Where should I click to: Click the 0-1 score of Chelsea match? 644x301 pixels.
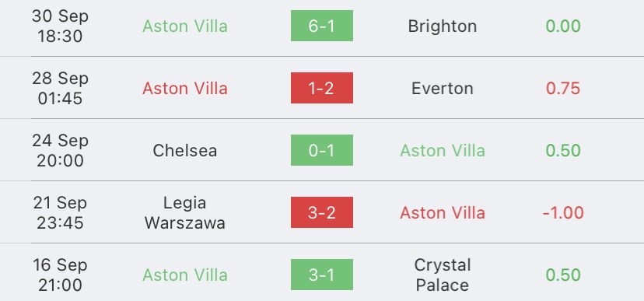321,150
